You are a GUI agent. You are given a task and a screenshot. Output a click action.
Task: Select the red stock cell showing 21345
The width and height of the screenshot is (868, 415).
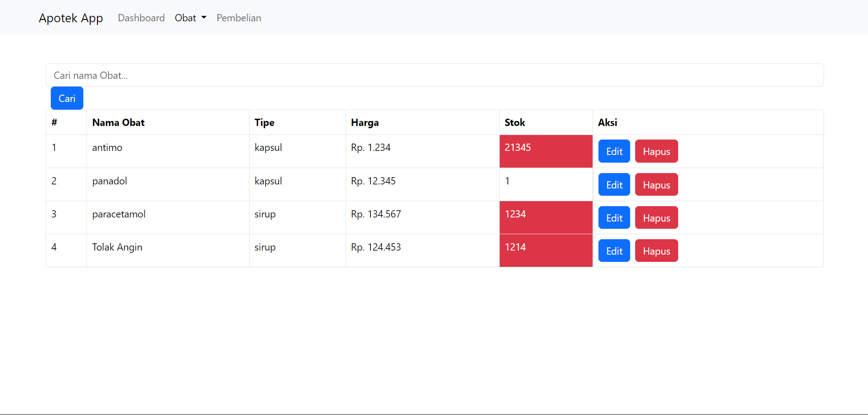coord(545,151)
